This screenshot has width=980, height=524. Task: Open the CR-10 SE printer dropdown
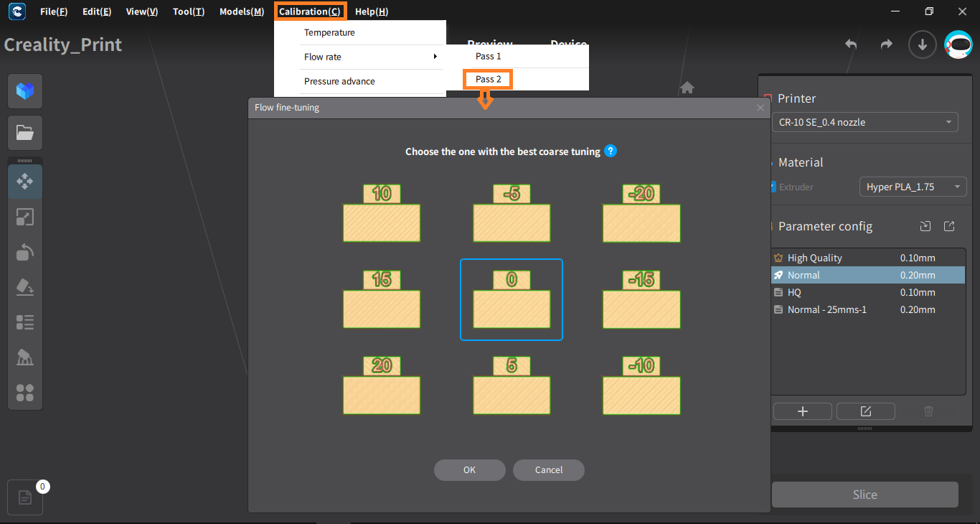coord(865,122)
